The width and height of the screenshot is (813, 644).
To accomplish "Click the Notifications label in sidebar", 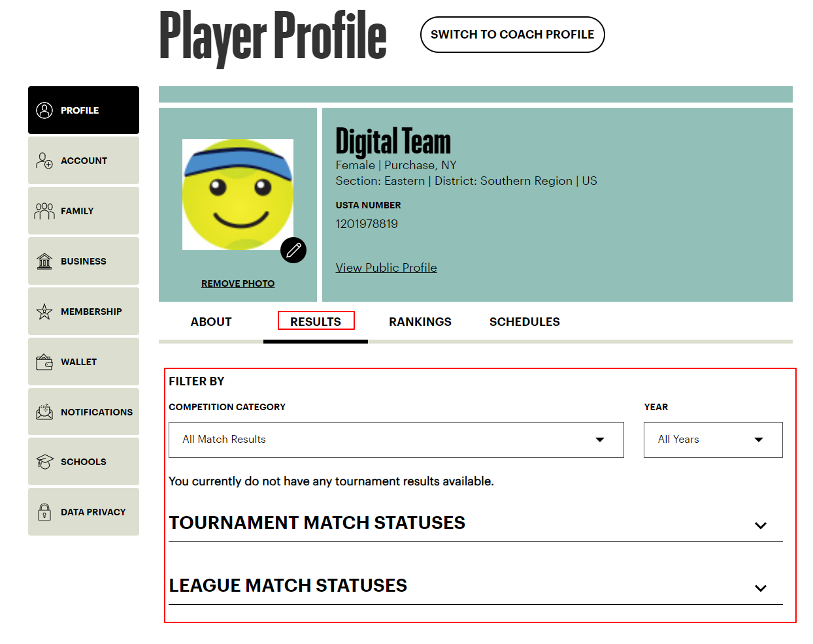I will pos(97,412).
